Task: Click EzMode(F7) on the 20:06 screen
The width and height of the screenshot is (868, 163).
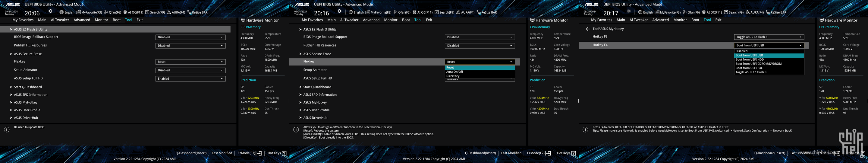Action: click(250, 153)
